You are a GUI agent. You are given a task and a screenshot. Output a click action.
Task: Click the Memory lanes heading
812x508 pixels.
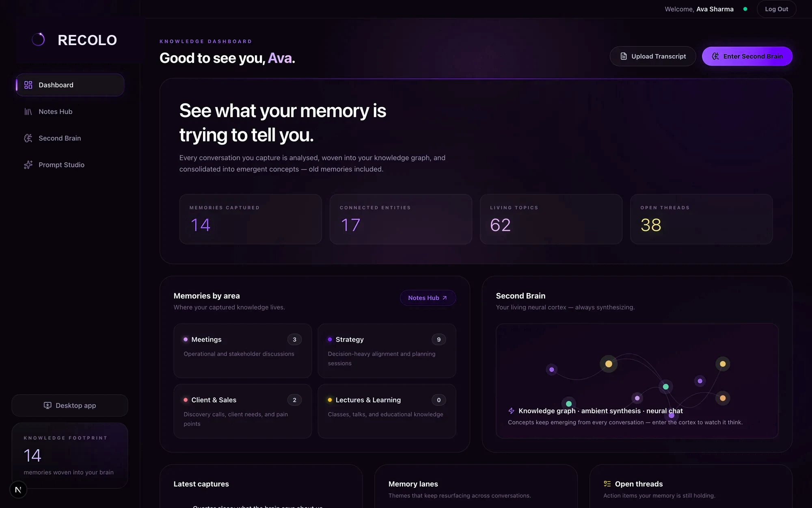tap(413, 484)
